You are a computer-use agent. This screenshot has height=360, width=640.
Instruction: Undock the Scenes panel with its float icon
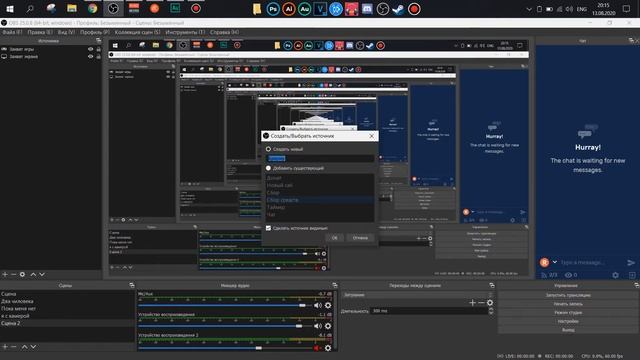point(131,285)
